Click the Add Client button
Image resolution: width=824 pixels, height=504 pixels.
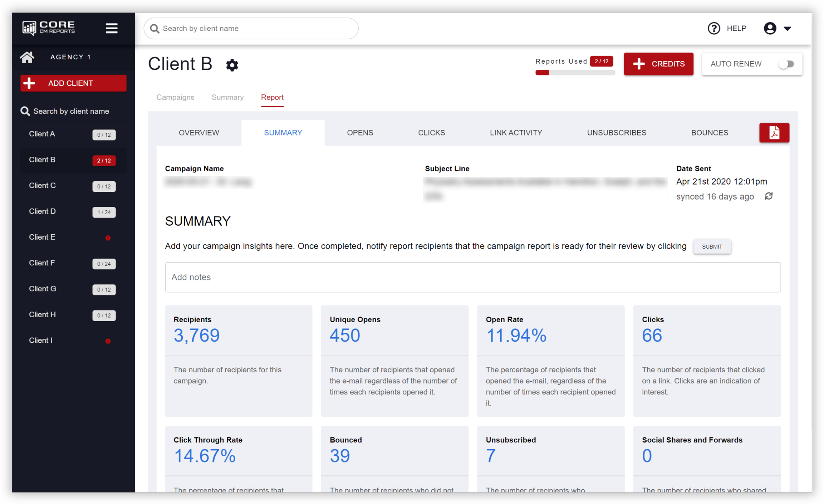click(73, 83)
